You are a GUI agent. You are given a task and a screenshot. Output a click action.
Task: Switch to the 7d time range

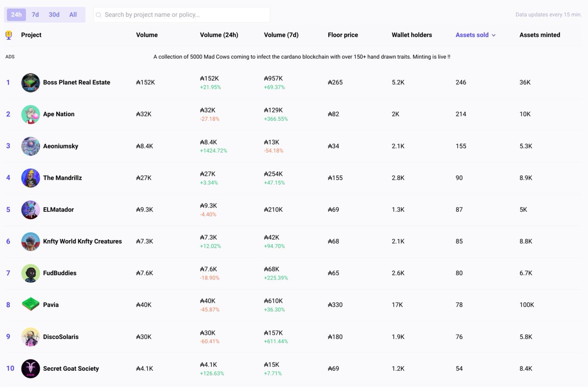point(35,15)
